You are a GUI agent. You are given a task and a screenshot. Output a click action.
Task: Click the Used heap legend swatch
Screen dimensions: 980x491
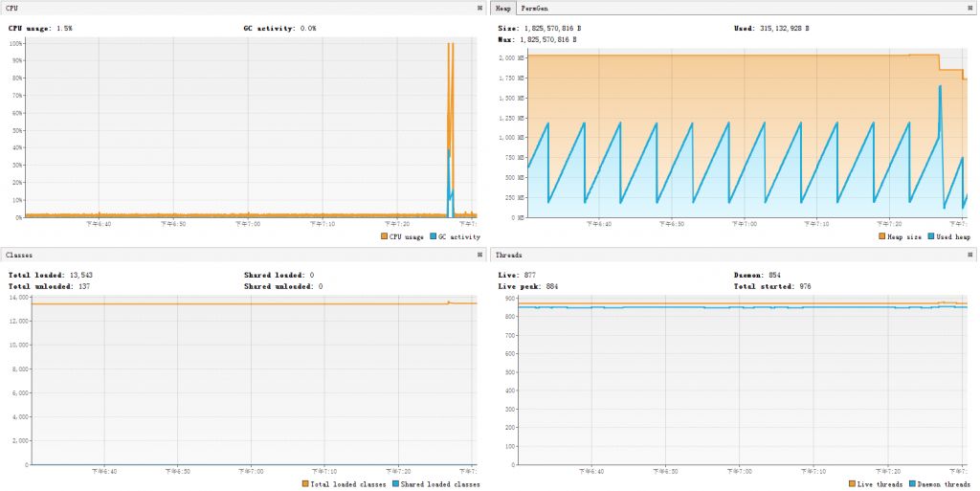(930, 236)
